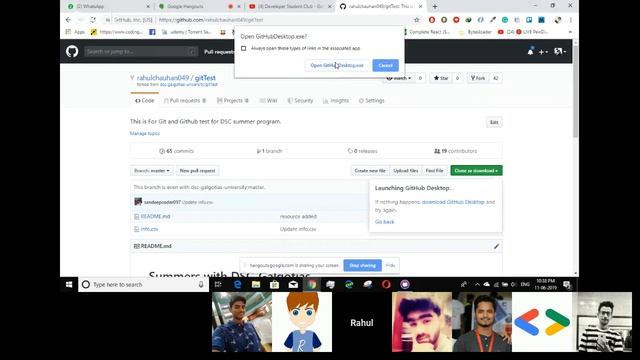Open the notifications bell icon
This screenshot has width=640, height=360.
coord(530,51)
